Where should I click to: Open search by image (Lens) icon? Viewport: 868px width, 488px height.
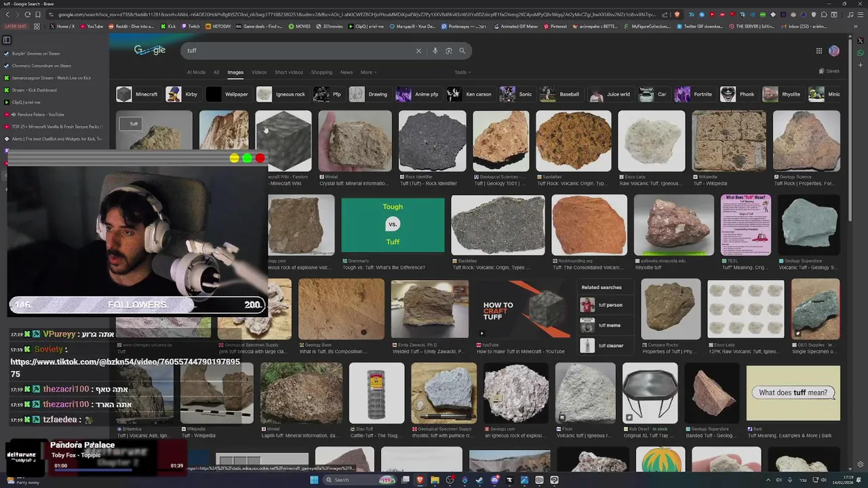pyautogui.click(x=448, y=51)
